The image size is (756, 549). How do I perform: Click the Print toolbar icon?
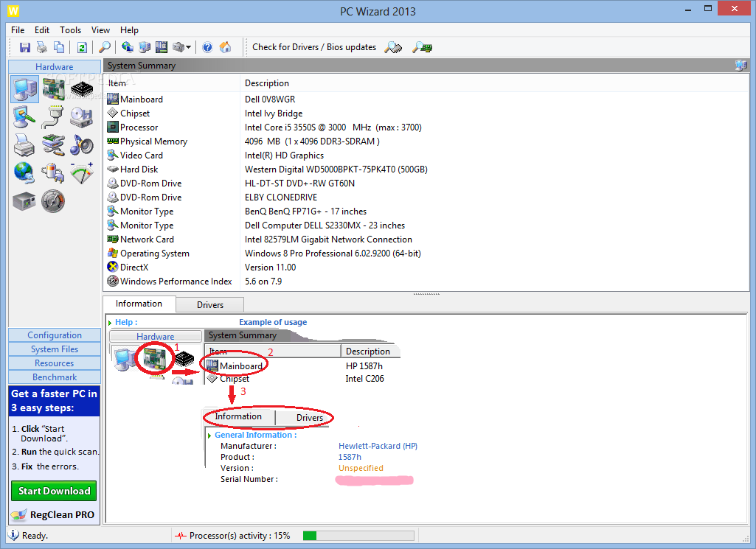tap(41, 46)
